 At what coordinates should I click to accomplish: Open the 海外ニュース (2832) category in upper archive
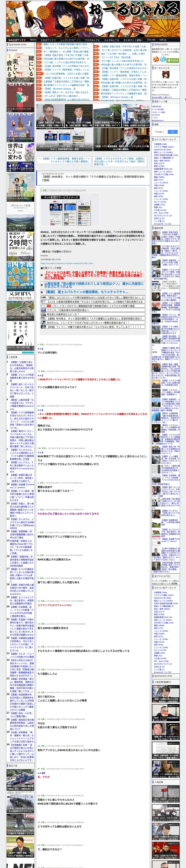pyautogui.click(x=163, y=172)
